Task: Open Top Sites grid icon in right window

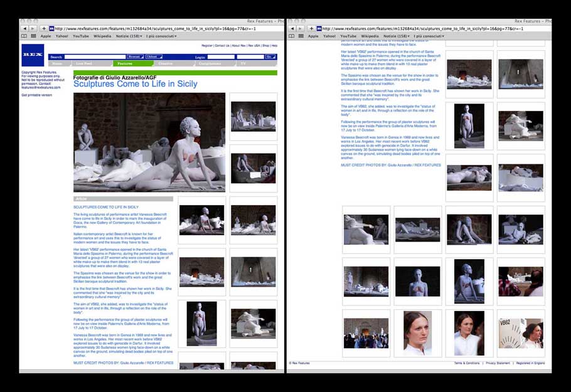Action: [x=301, y=36]
